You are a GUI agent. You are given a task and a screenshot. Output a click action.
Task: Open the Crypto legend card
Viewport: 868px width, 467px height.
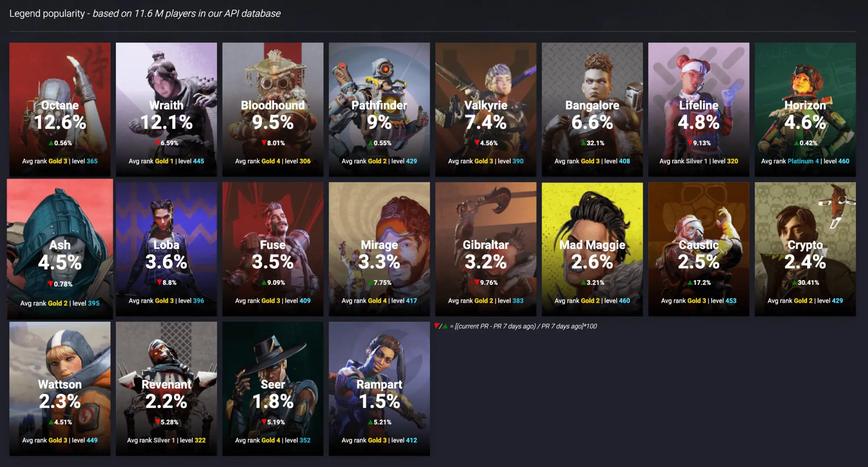point(805,249)
